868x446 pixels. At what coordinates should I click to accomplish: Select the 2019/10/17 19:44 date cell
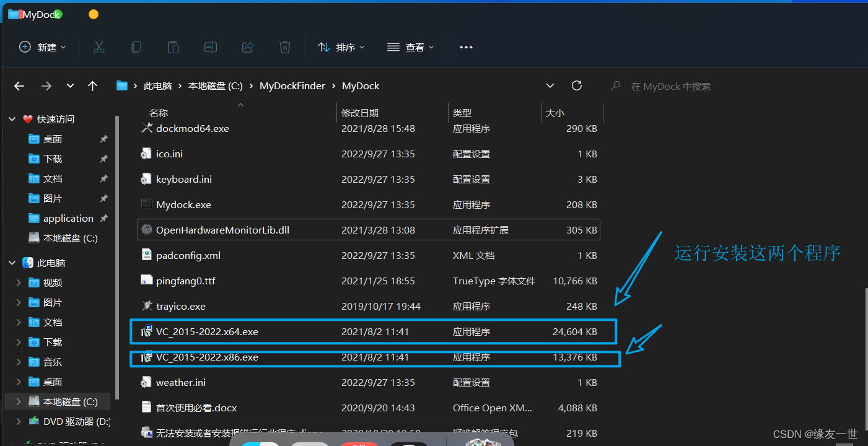(x=381, y=306)
